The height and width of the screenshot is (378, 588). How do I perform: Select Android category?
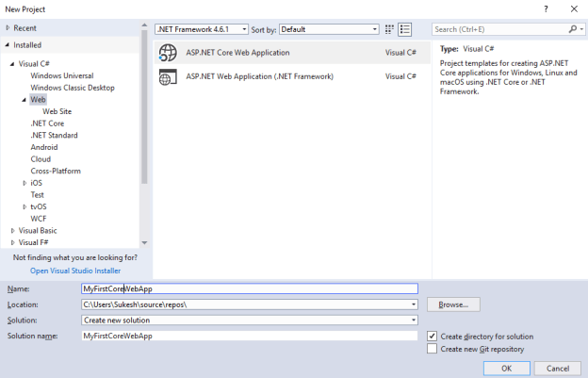(44, 147)
